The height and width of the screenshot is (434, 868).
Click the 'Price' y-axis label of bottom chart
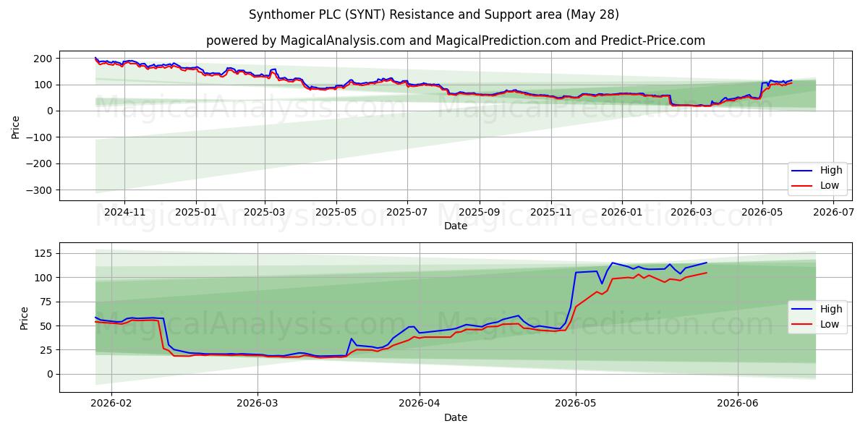click(24, 318)
